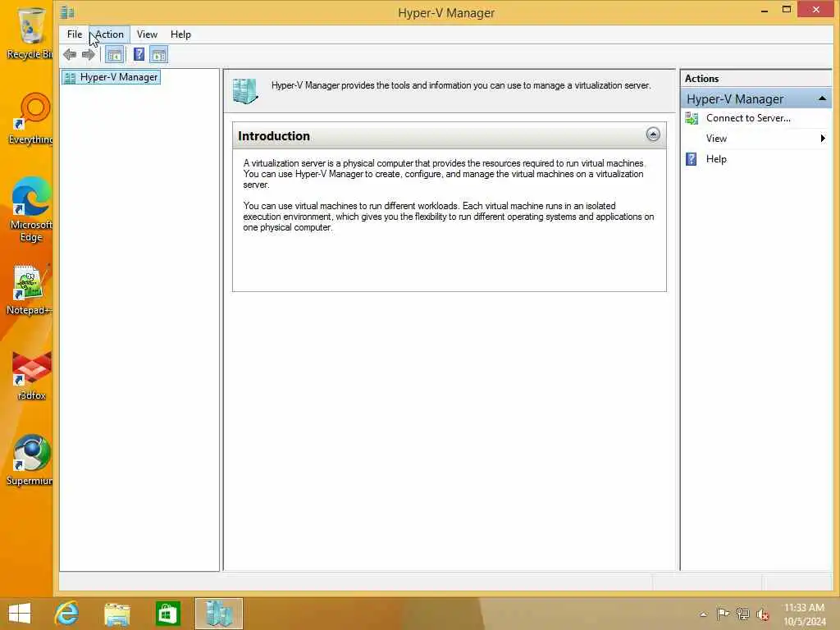Click Action Center flag tray icon
Screen dimensions: 840x630
(723, 614)
